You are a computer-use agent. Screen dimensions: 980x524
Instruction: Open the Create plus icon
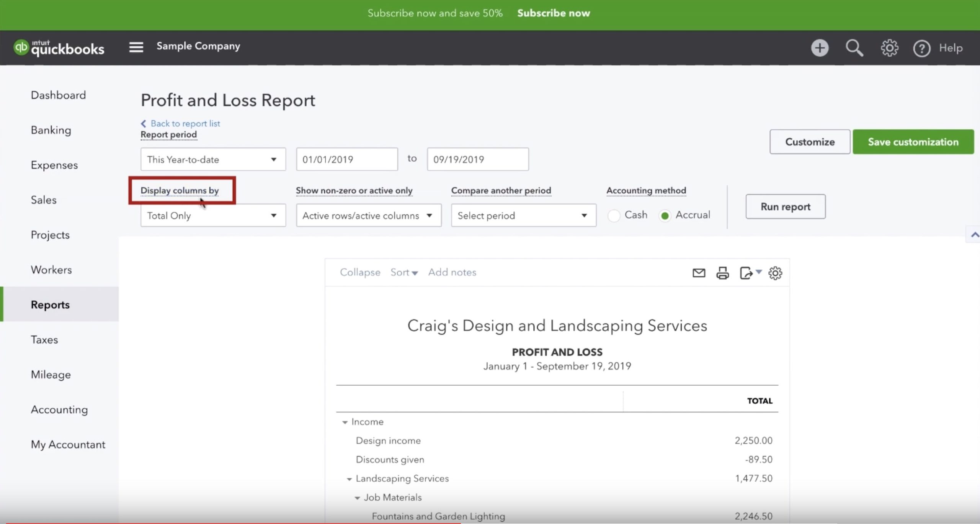(820, 48)
